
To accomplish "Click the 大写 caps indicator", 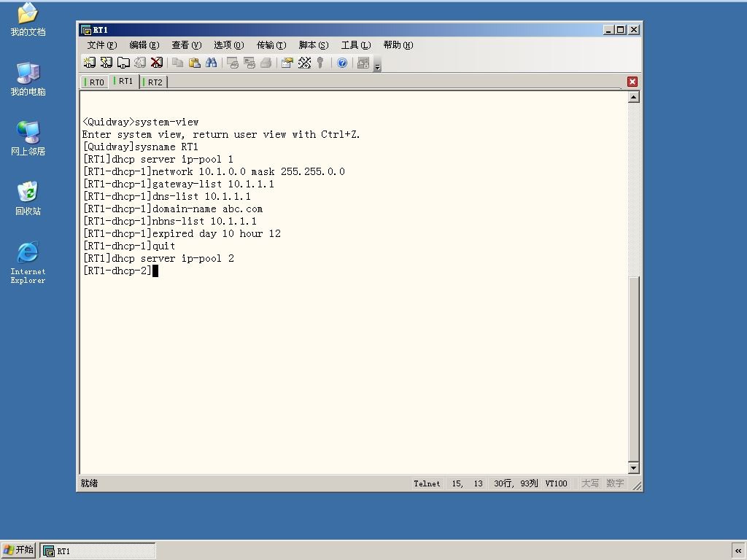I will pos(589,484).
